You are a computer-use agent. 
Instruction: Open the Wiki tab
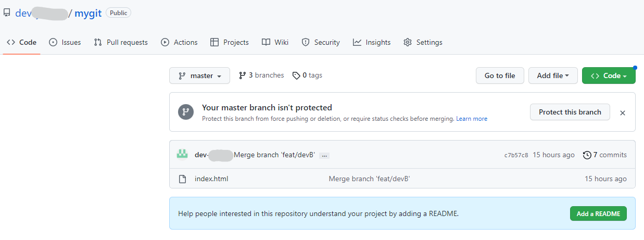(275, 42)
